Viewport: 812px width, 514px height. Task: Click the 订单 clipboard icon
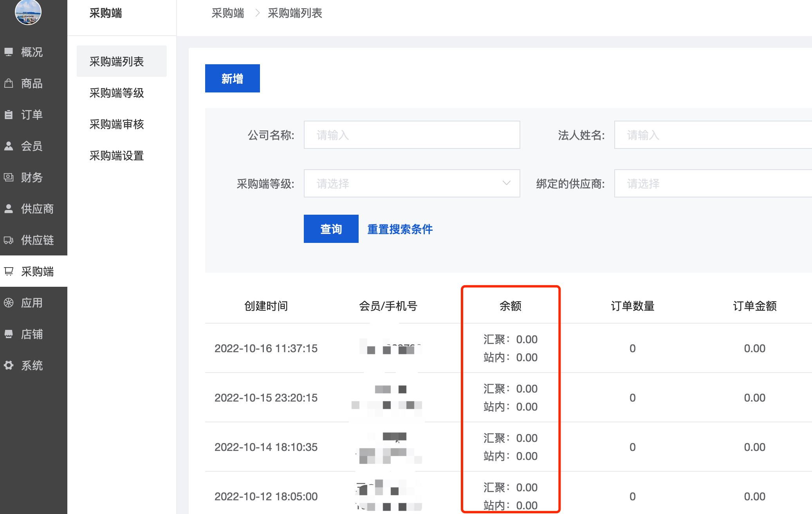pos(9,114)
